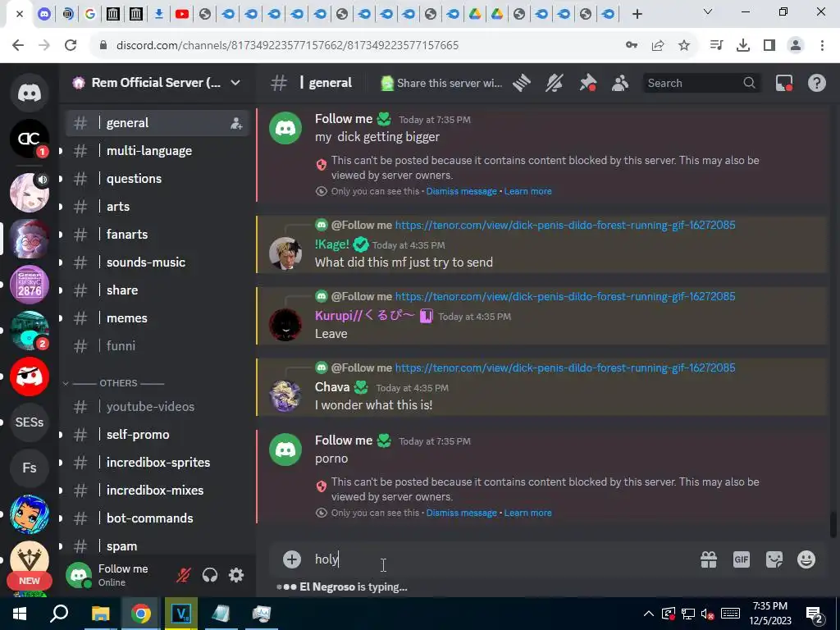Click the taskbar notification center icon
Viewport: 840px width, 630px height.
click(x=814, y=615)
